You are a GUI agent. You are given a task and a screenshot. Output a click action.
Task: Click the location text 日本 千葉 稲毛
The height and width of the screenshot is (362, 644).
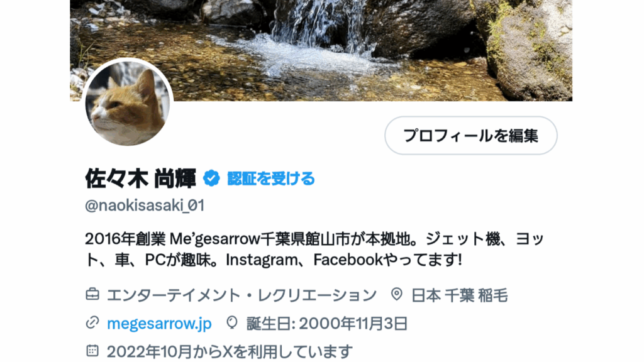click(x=460, y=295)
